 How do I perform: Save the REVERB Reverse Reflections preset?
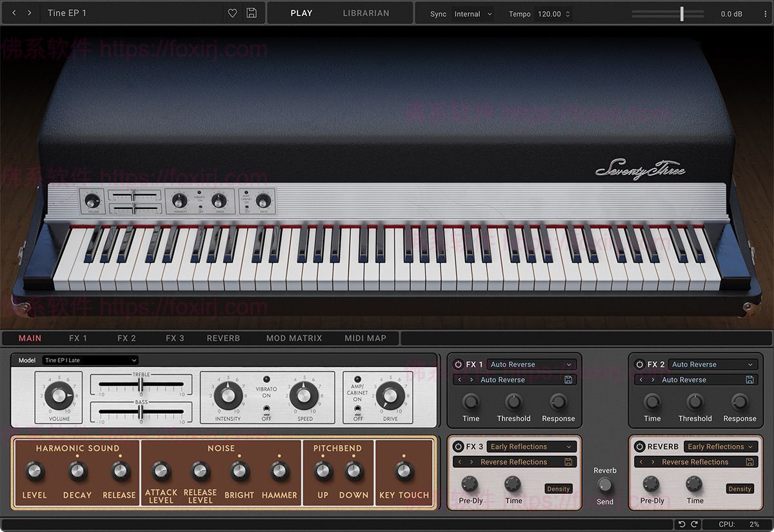(x=749, y=462)
